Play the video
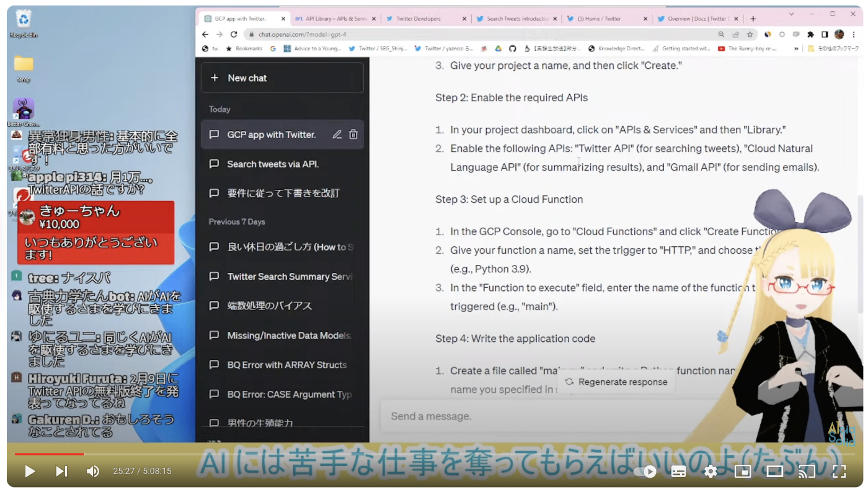Screen dimensions: 868x492 [29, 472]
